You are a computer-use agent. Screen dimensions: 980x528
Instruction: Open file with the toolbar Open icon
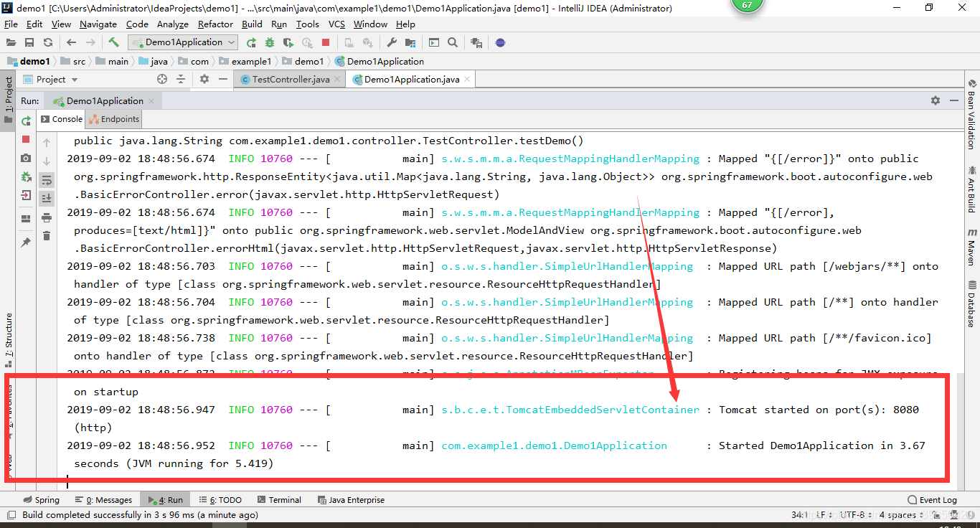coord(11,42)
